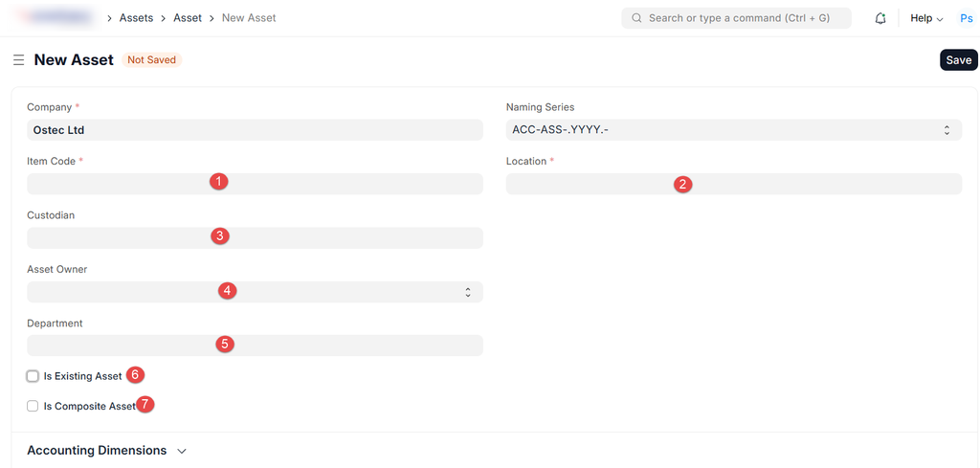980x468 pixels.
Task: Check the Is Composite Asset checkbox
Action: pos(33,406)
